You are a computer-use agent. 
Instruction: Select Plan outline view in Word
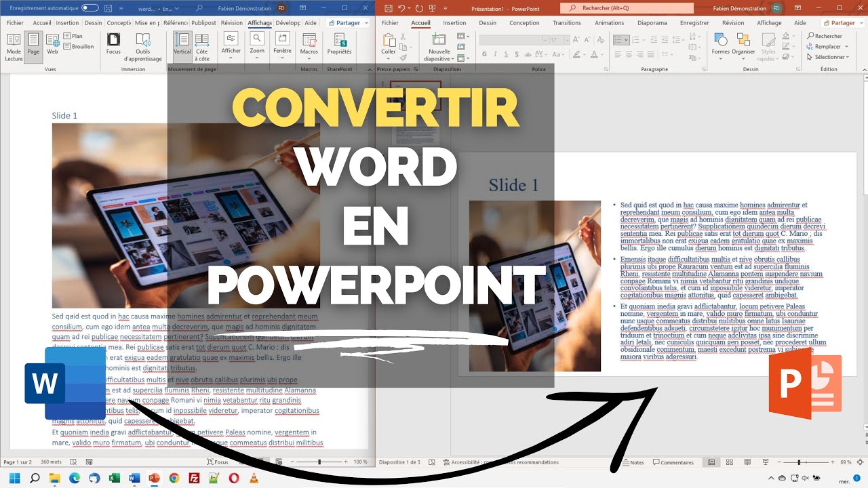pos(73,37)
